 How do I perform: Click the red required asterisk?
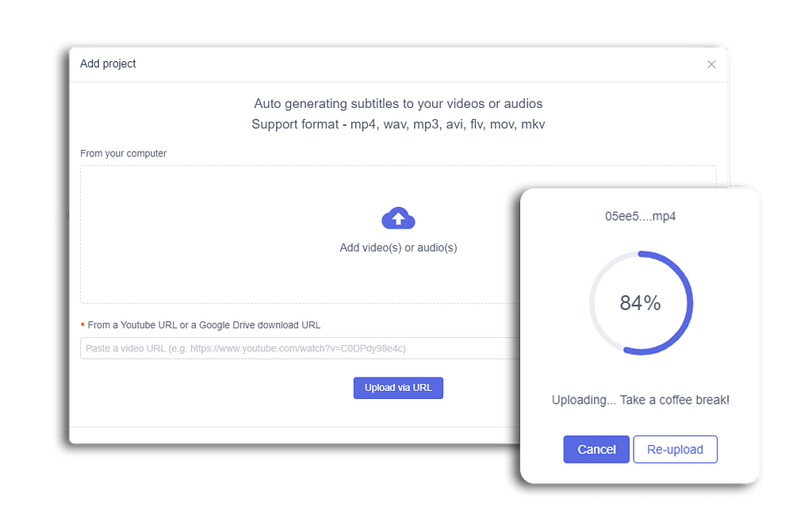(x=82, y=326)
